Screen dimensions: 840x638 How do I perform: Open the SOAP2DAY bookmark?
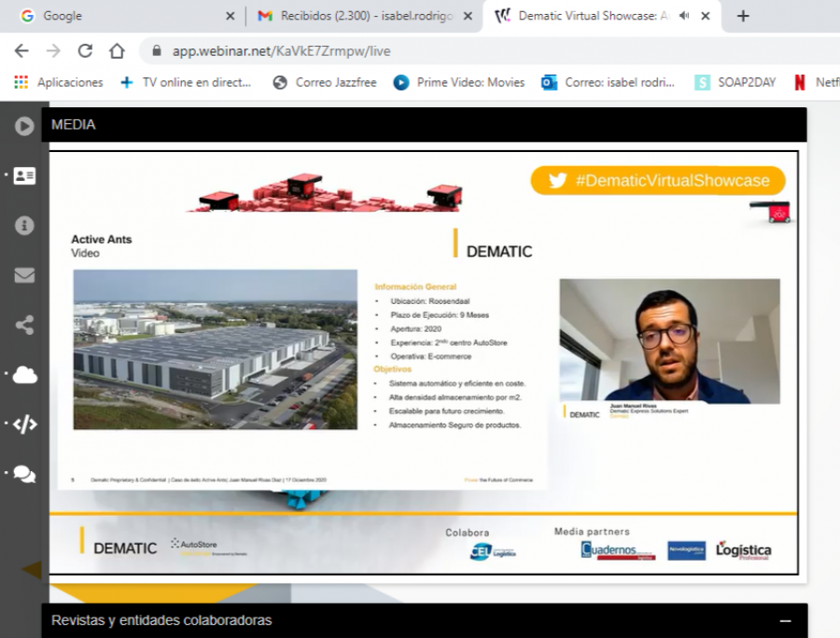tap(735, 82)
